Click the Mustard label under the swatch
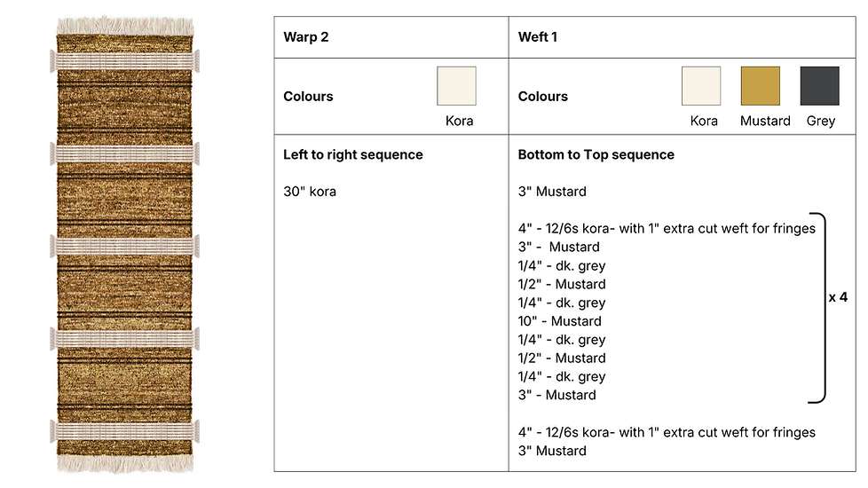868x488 pixels. pos(765,121)
